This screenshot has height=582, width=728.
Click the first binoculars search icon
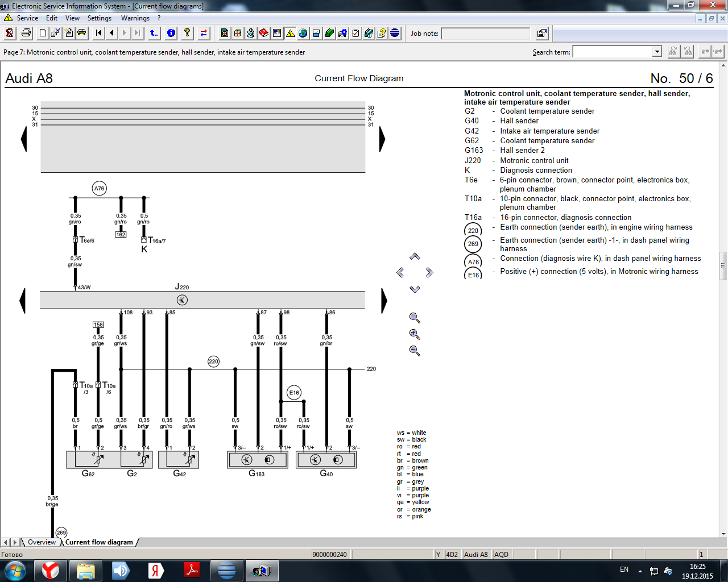pyautogui.click(x=673, y=52)
